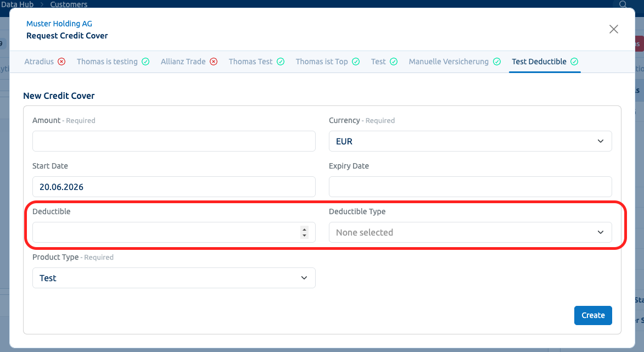Close the Request Credit Cover dialog
The image size is (644, 352).
tap(614, 29)
